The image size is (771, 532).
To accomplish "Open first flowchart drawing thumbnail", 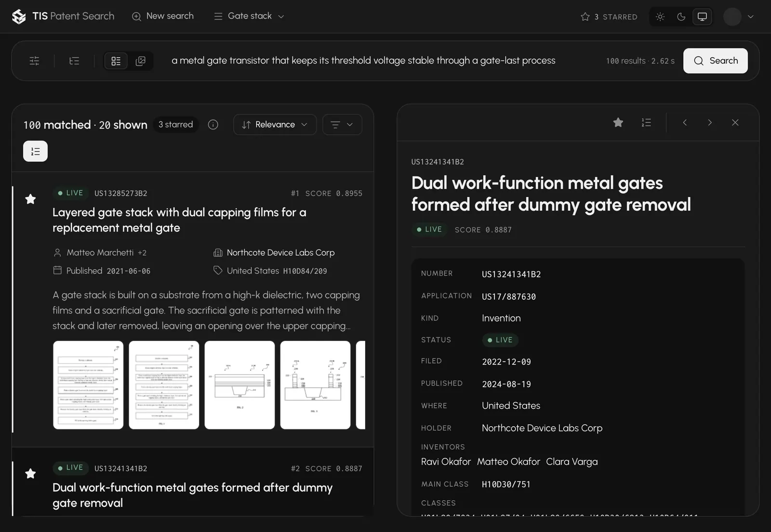I will (88, 385).
